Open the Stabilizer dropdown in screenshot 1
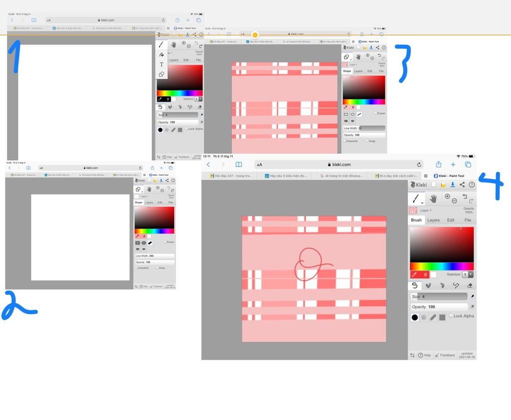Screen dimensions: 511x420 (199, 99)
